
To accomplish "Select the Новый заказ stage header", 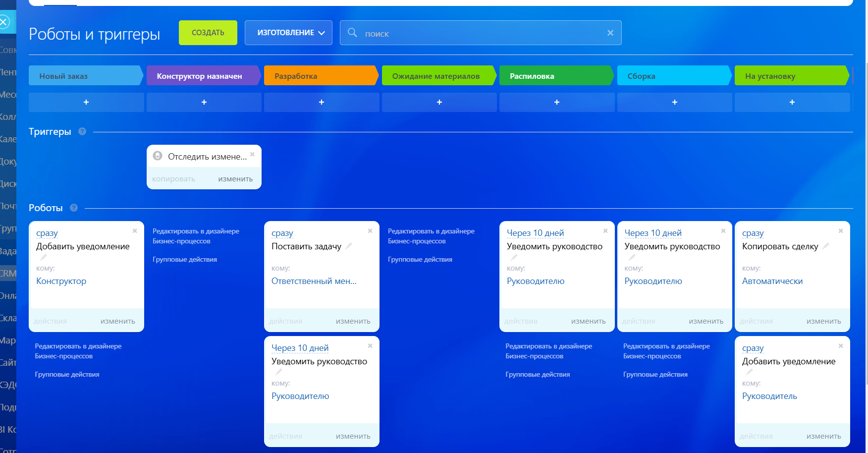I will click(x=86, y=75).
